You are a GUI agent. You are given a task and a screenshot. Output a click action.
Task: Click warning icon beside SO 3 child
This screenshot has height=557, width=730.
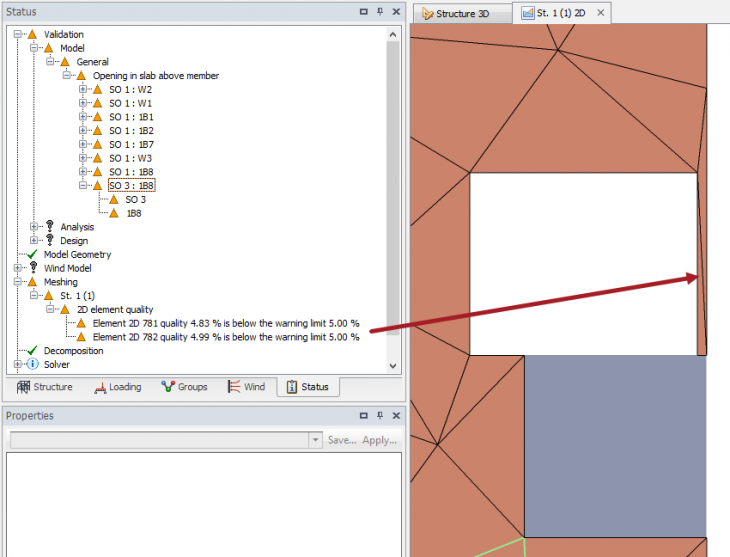point(114,199)
